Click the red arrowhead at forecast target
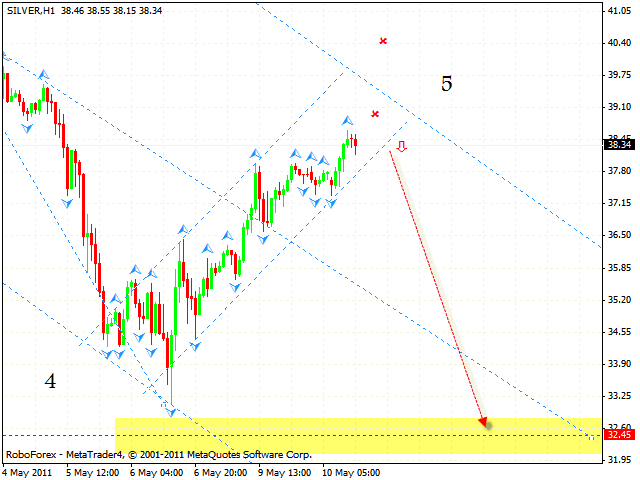The image size is (640, 480). pyautogui.click(x=484, y=423)
